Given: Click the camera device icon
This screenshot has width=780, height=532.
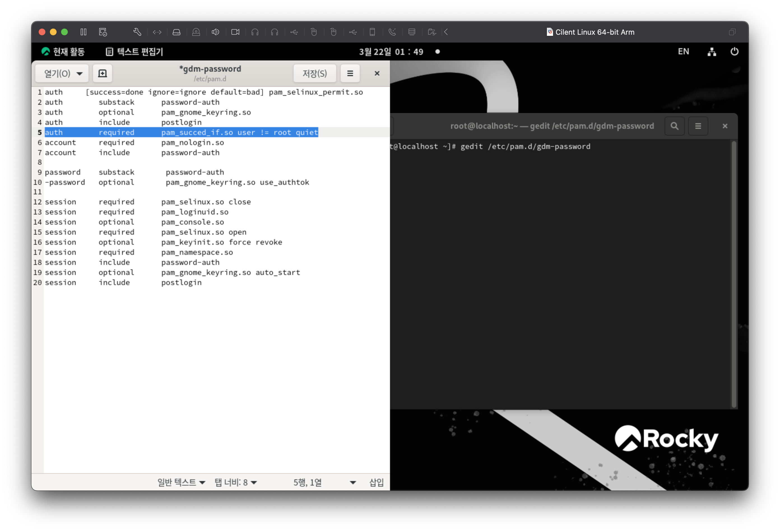Looking at the screenshot, I should point(235,32).
